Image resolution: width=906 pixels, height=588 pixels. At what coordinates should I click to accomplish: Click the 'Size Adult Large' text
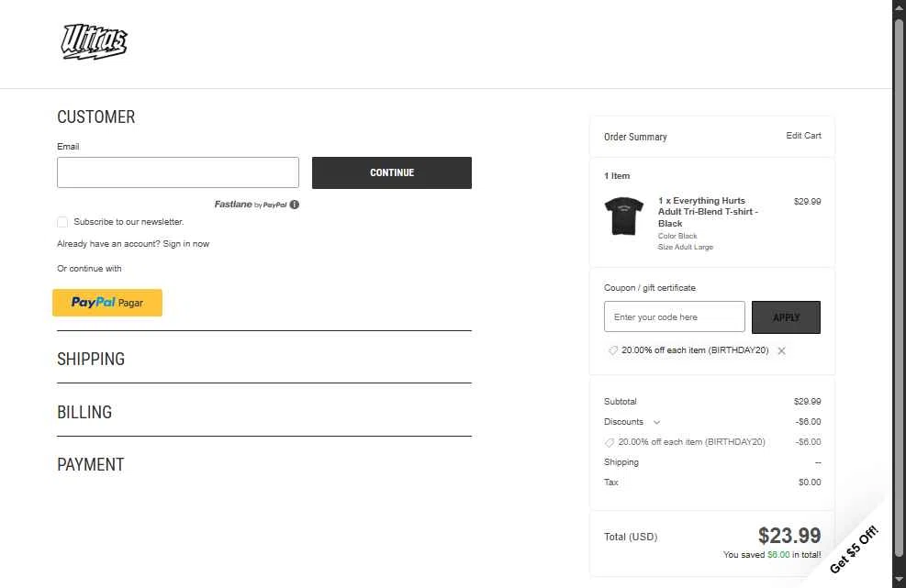click(686, 247)
